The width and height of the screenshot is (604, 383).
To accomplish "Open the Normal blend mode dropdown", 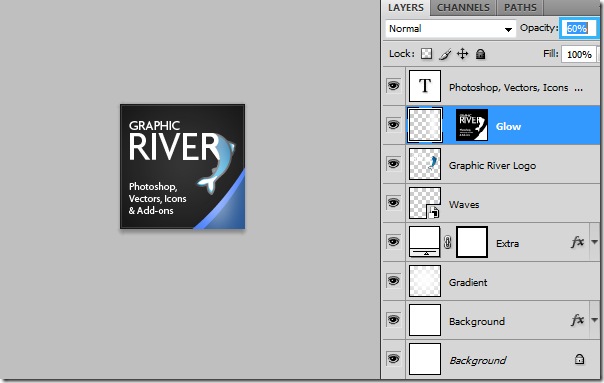I will click(x=450, y=29).
